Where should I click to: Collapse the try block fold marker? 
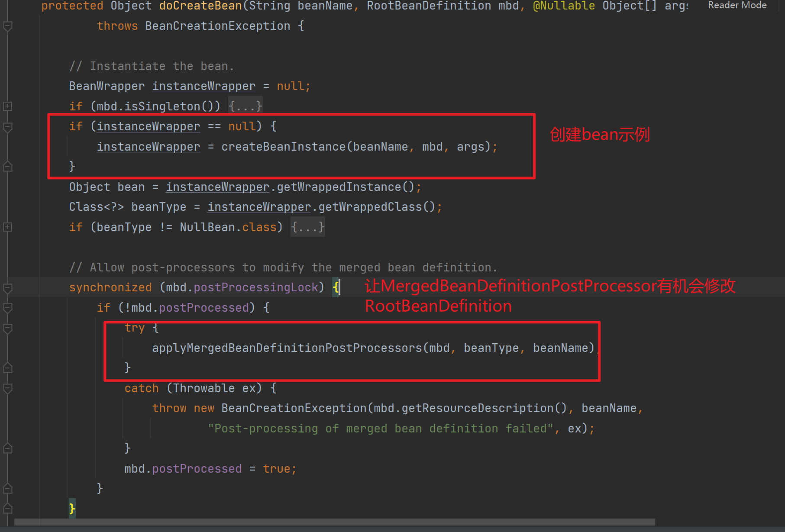(7, 328)
